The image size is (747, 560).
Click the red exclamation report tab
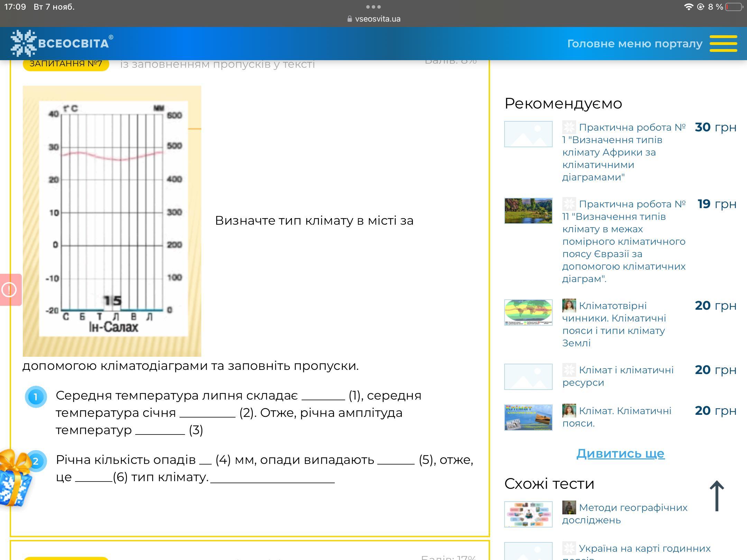(x=10, y=290)
